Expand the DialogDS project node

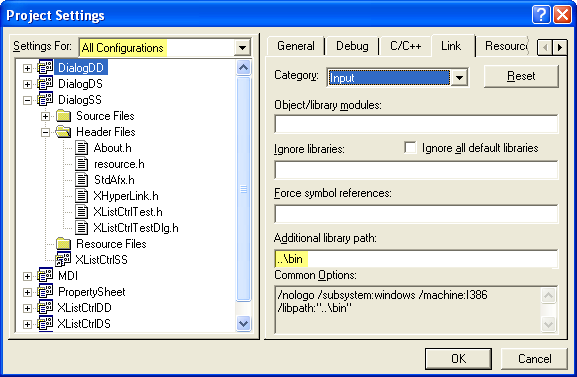click(x=27, y=84)
